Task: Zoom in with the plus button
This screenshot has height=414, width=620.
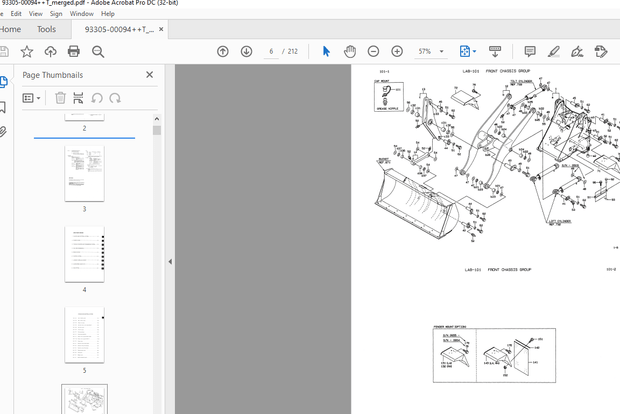Action: (x=397, y=51)
